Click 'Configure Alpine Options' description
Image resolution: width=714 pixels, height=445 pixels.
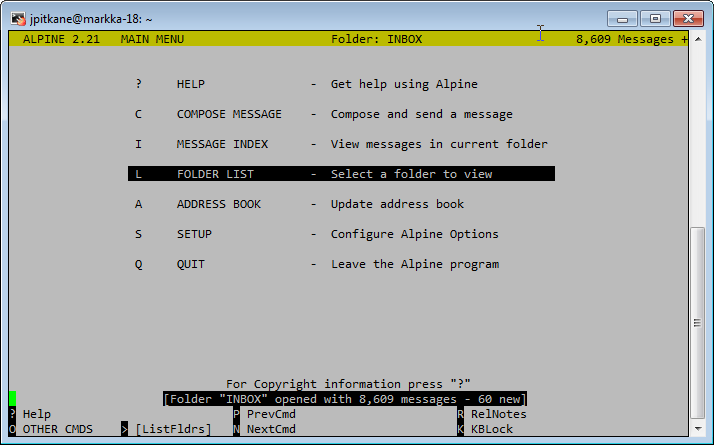tap(415, 234)
